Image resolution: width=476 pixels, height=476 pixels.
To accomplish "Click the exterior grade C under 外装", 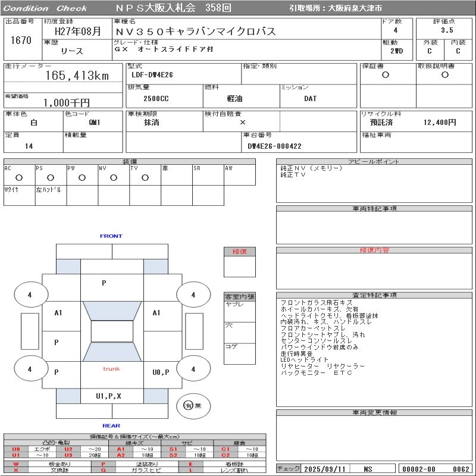I will point(429,51).
